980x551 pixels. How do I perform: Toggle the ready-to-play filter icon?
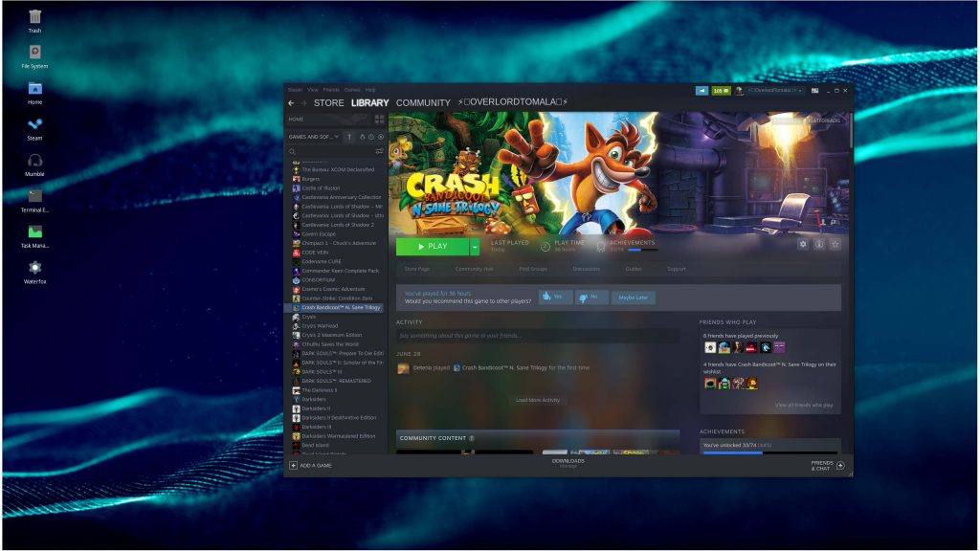click(x=381, y=137)
